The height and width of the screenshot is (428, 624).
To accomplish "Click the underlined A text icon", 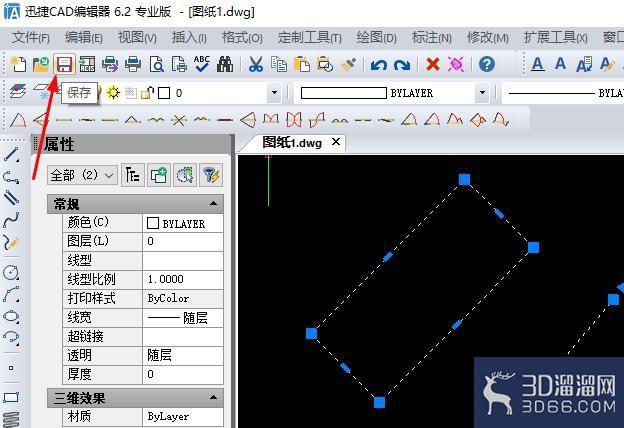I will [x=538, y=64].
